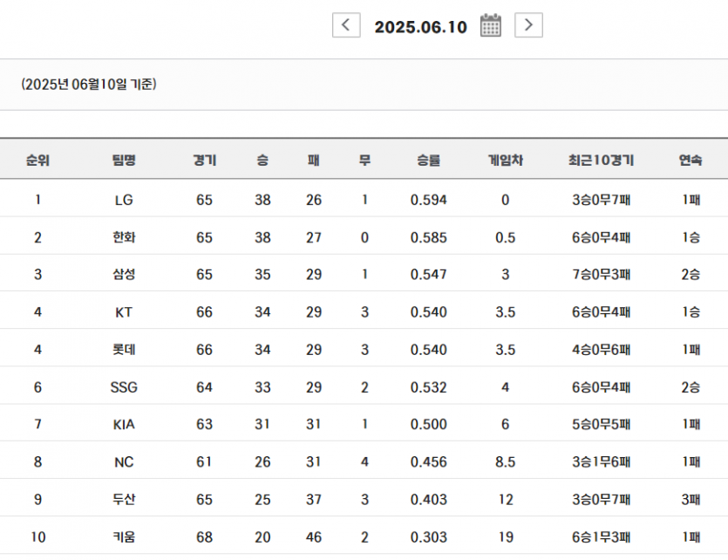
Task: Click SSG's streak value 2승
Action: [691, 387]
